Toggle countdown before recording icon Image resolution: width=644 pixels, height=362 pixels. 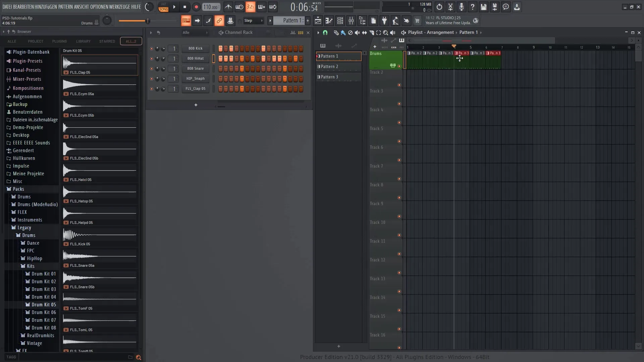[x=250, y=7]
